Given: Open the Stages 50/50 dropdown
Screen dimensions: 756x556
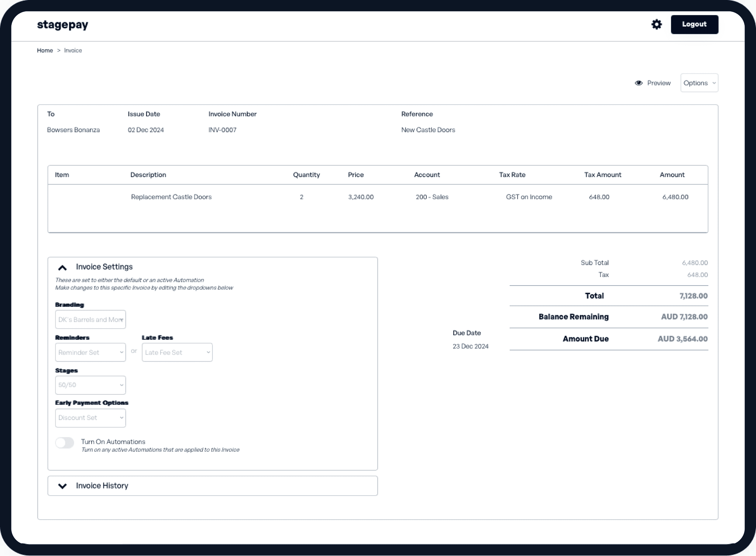Looking at the screenshot, I should click(90, 385).
